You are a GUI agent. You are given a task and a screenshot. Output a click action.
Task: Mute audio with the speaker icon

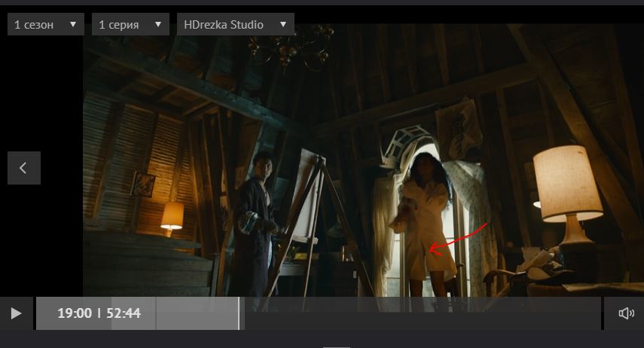(626, 313)
